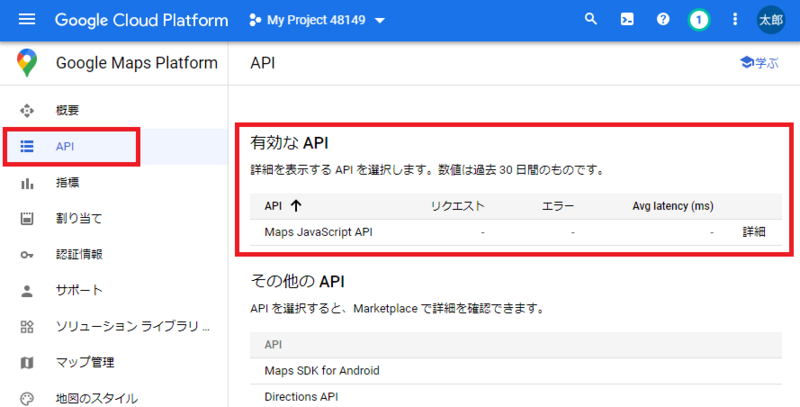Viewport: 800px width, 407px height.
Task: Click 詳細 link for Maps JavaScript API
Action: pos(754,232)
